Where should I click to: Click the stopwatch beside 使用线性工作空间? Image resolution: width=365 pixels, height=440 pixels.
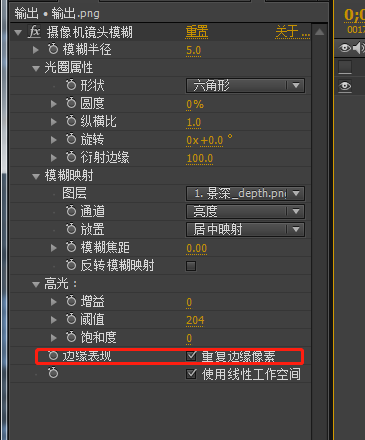click(53, 373)
